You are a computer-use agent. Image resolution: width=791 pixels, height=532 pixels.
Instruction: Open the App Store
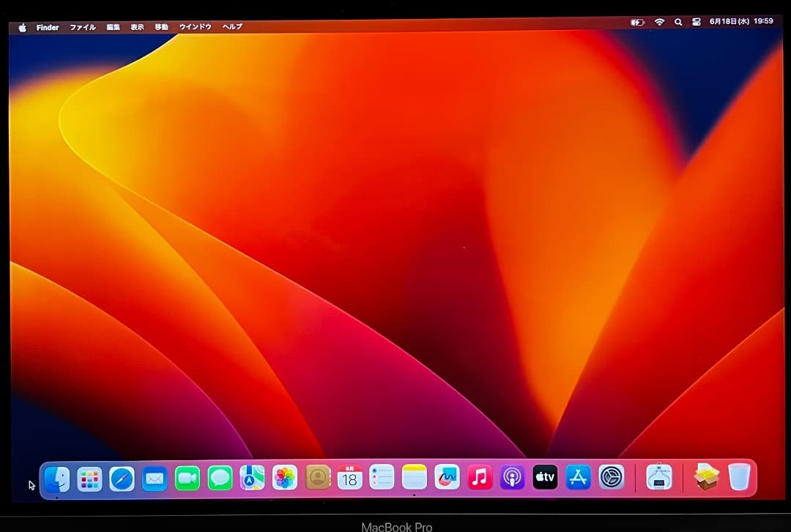(x=578, y=478)
